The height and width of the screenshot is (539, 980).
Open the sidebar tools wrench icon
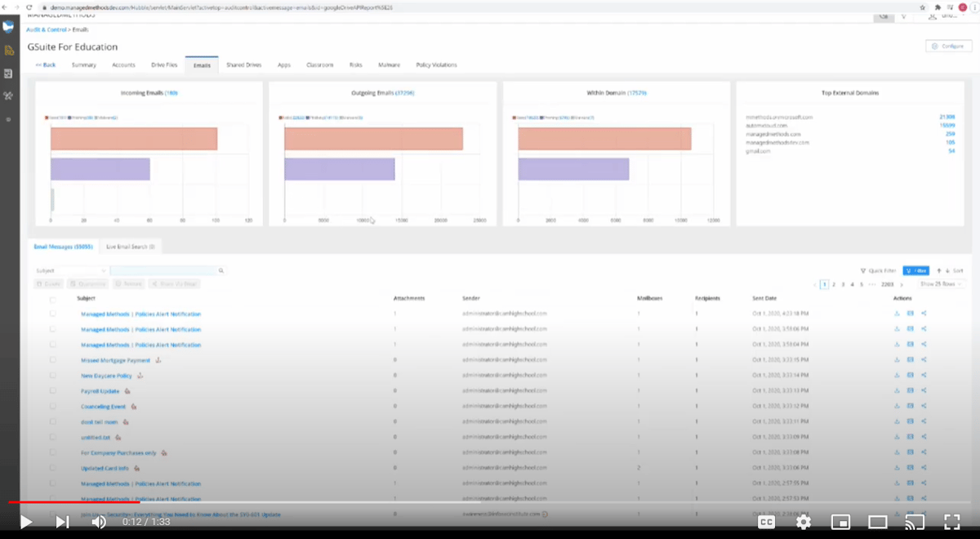[9, 96]
